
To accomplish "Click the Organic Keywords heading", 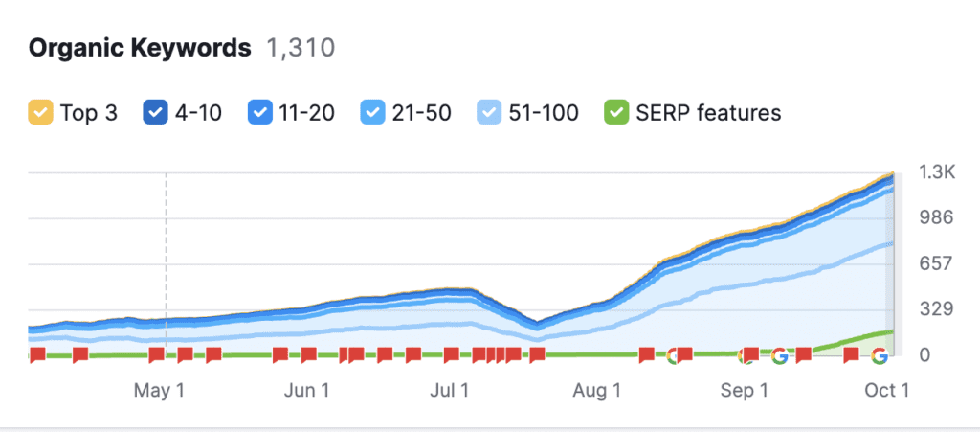I will click(140, 48).
